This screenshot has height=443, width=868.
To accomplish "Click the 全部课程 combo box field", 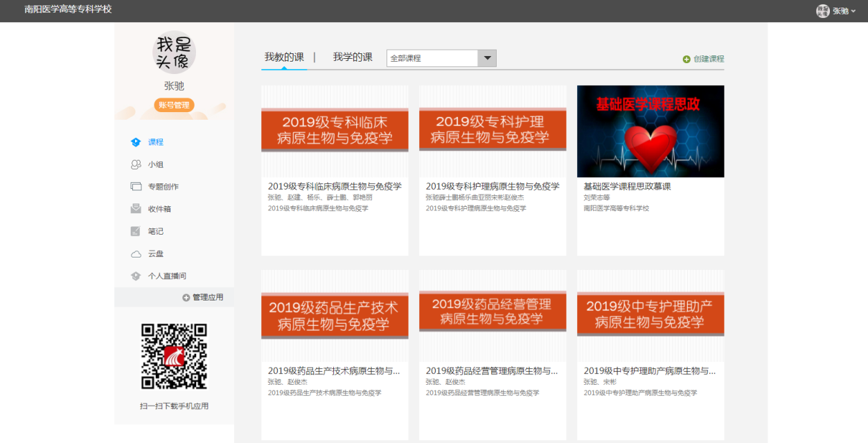I will click(x=441, y=58).
